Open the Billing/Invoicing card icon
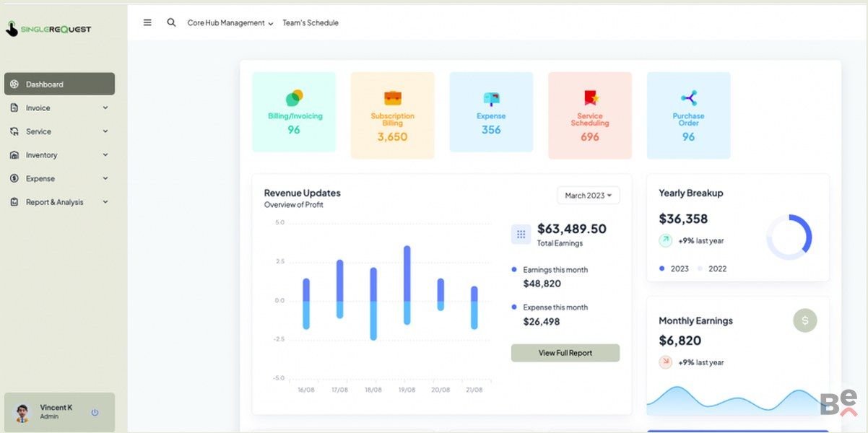Screen dimensions: 868x433 click(294, 98)
